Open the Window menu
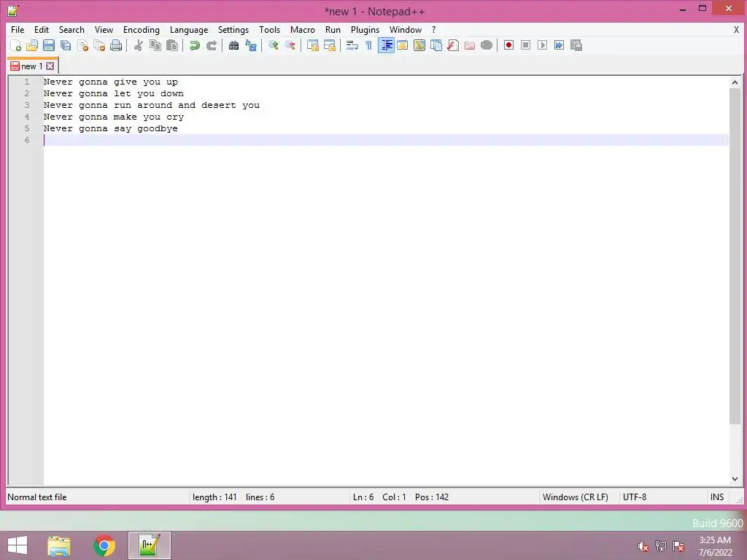Viewport: 747px width, 560px height. pos(406,29)
